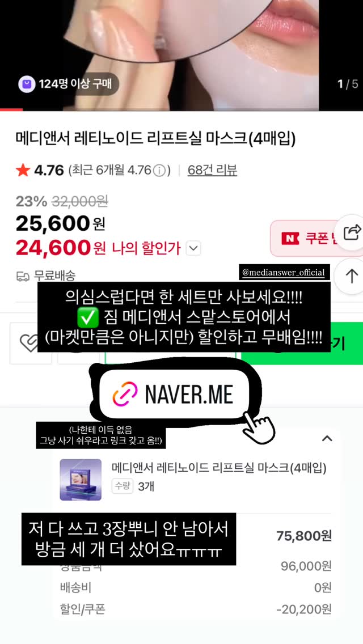Tap the red star rating icon
363x644 pixels.
coord(23,170)
